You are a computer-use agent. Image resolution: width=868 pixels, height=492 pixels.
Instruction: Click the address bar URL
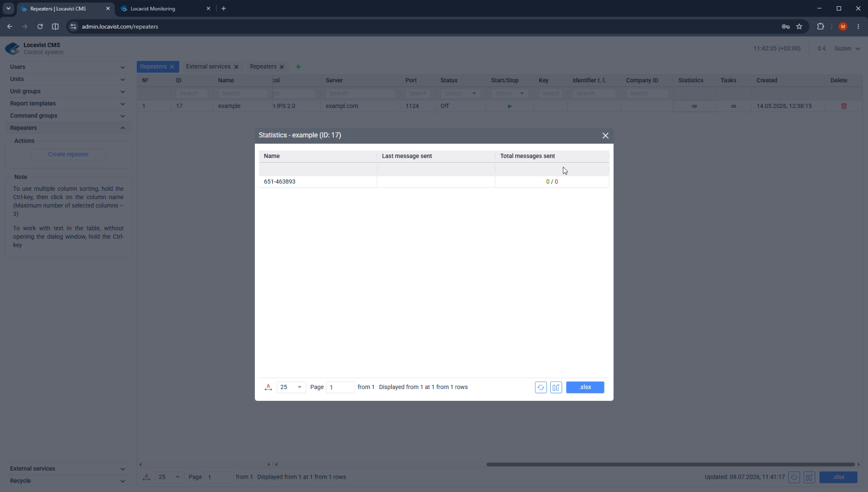pos(120,27)
